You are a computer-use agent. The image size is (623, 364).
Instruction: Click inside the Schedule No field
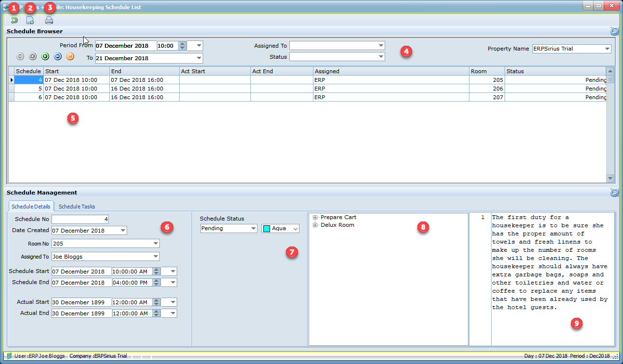click(80, 219)
